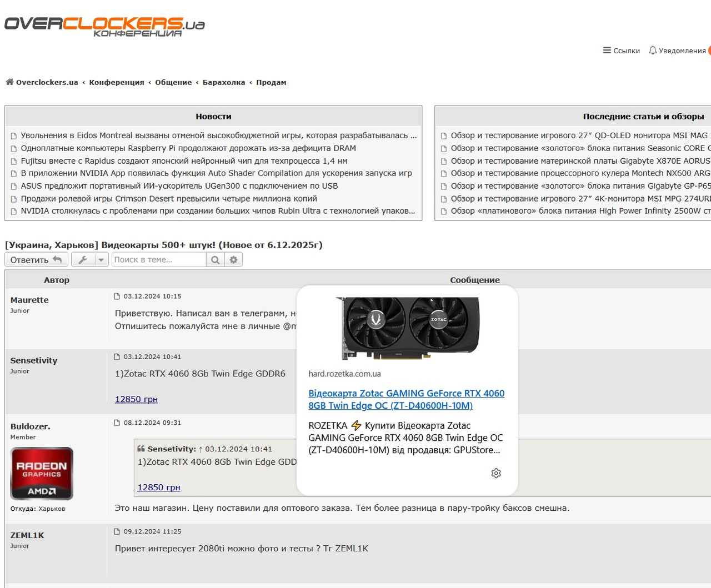The width and height of the screenshot is (711, 588).
Task: Open advanced search gear next to search
Action: pyautogui.click(x=234, y=260)
